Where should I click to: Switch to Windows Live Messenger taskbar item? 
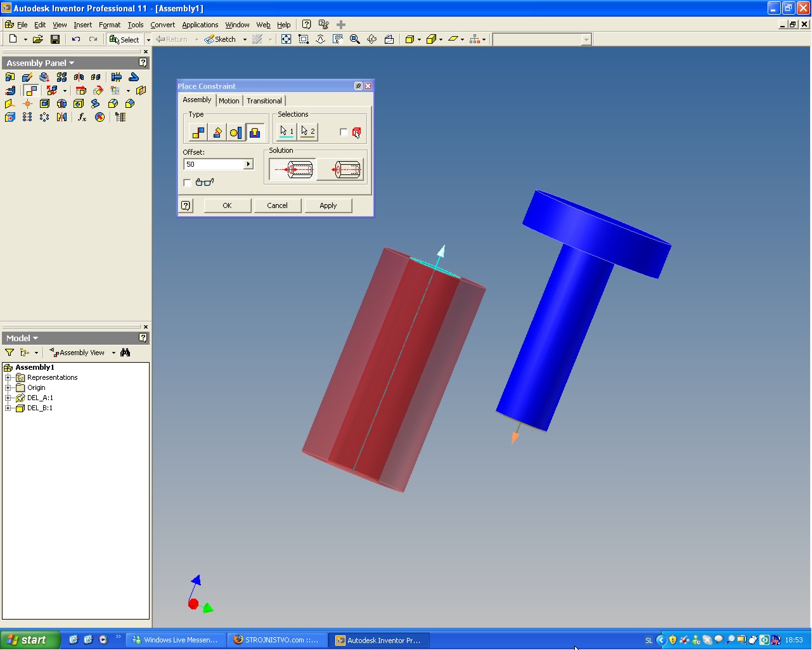176,640
